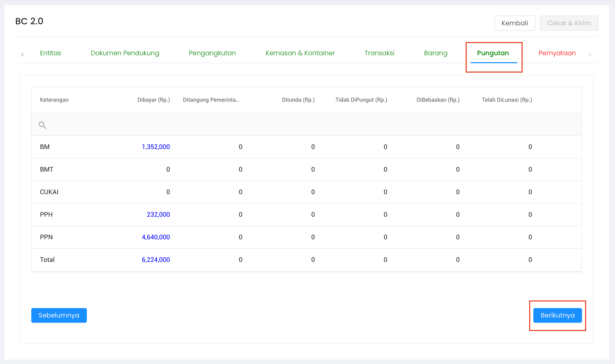Click the BM paid amount 1,352,000

[x=156, y=147]
